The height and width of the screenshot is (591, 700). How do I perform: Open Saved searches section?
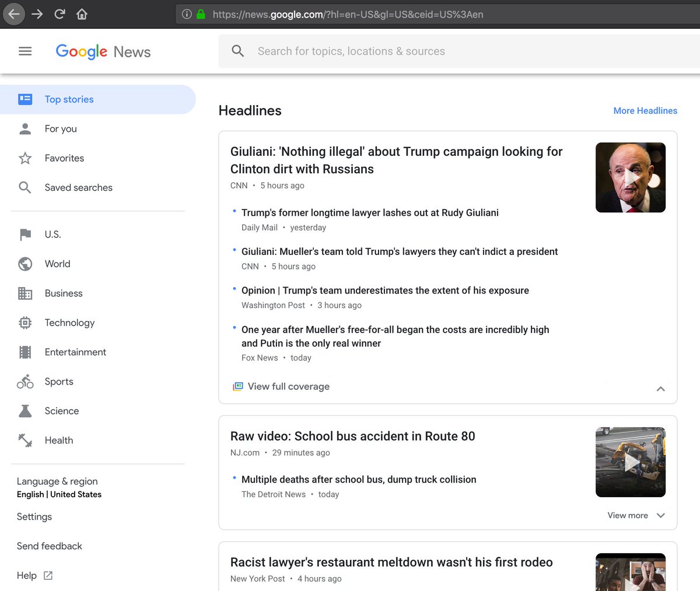(x=79, y=187)
